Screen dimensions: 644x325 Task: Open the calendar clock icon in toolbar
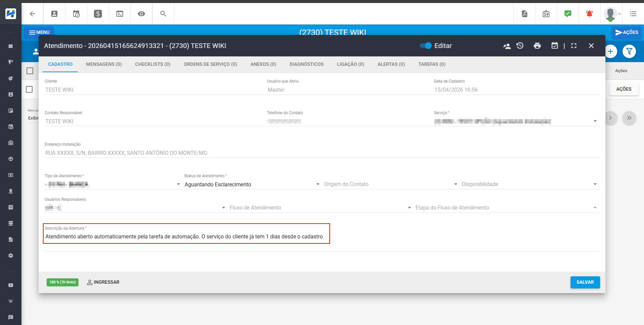(76, 14)
